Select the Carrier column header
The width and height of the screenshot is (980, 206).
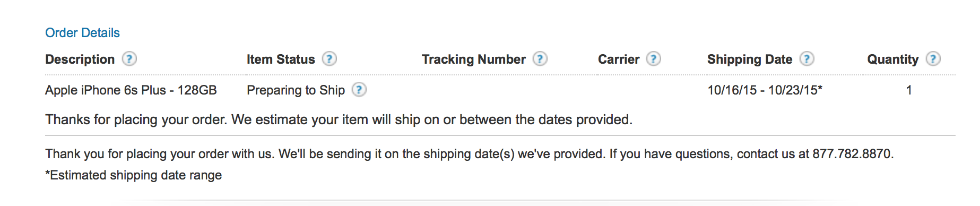[619, 59]
